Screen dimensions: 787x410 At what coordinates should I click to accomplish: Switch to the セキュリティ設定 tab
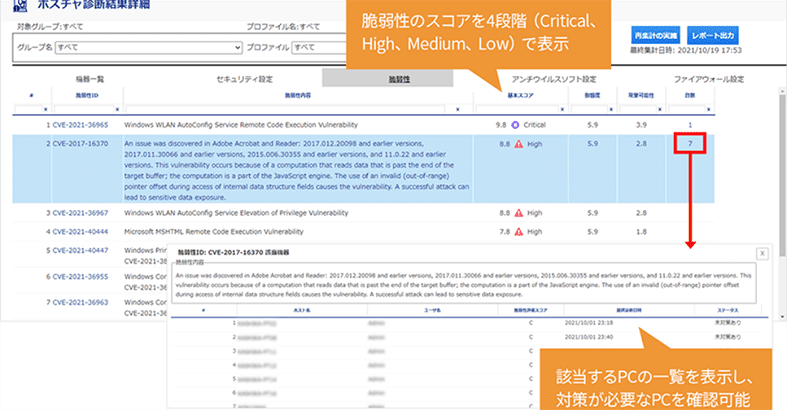pyautogui.click(x=244, y=79)
